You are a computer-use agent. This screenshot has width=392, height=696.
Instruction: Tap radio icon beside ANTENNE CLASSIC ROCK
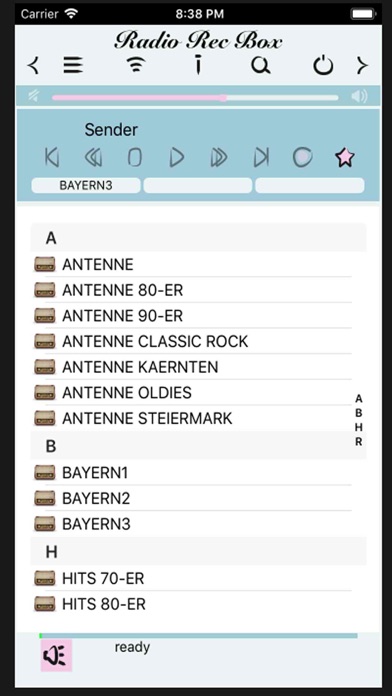click(45, 341)
